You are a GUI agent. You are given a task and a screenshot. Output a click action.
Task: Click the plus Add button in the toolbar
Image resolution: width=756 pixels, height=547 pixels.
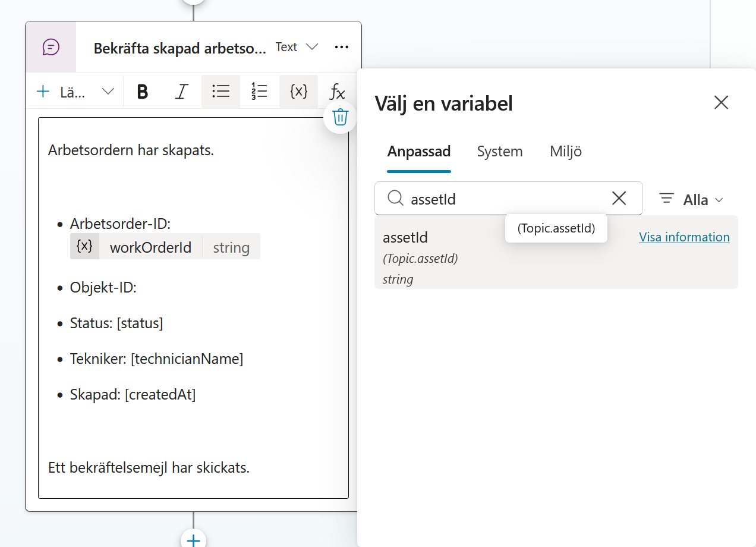43,92
